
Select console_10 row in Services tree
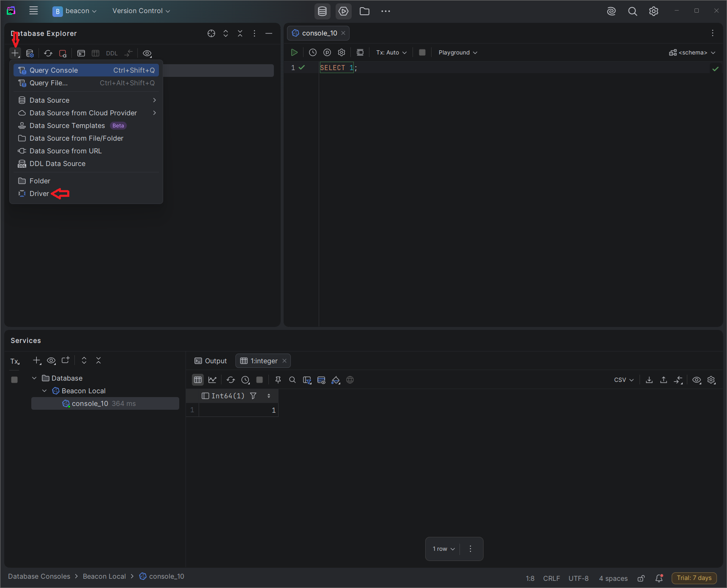(105, 403)
